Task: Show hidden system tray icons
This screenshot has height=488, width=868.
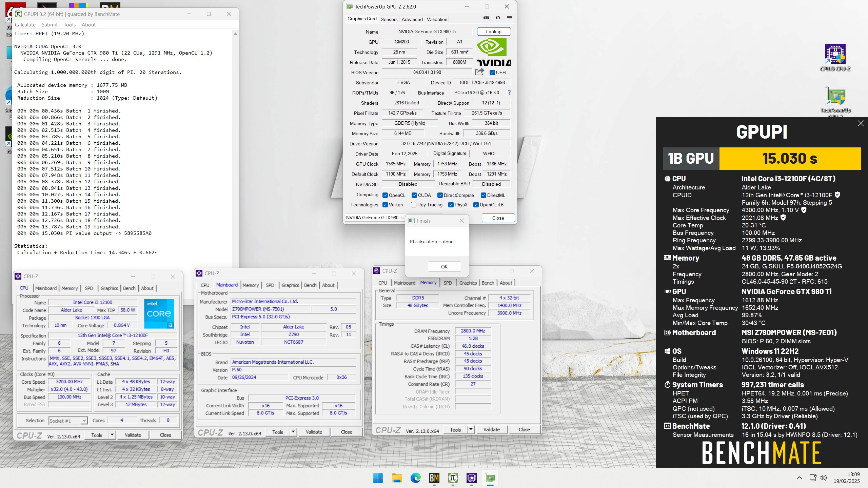Action: [800, 478]
